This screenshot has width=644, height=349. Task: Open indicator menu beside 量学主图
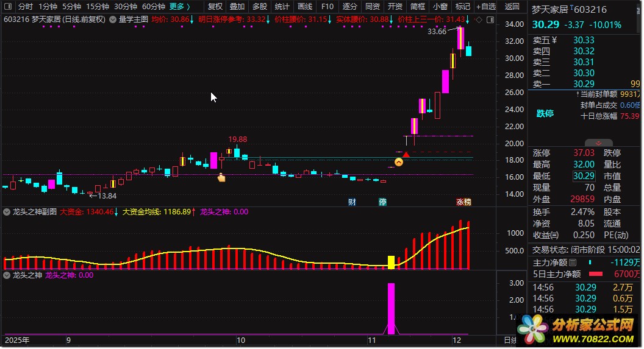coord(113,19)
